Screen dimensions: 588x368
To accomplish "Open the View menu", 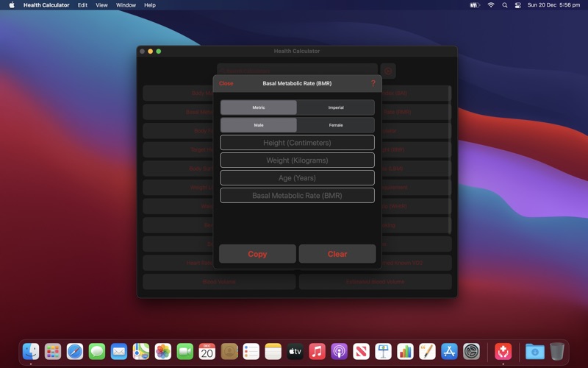I will [101, 5].
